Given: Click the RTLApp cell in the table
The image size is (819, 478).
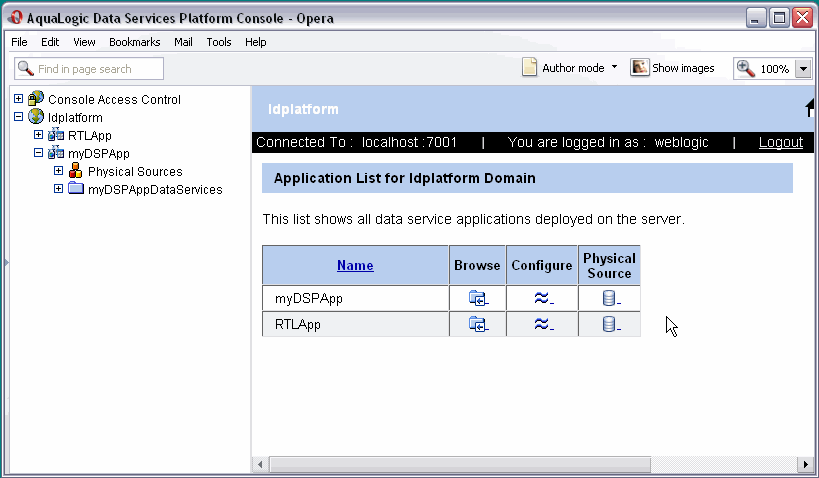Looking at the screenshot, I should tap(356, 324).
